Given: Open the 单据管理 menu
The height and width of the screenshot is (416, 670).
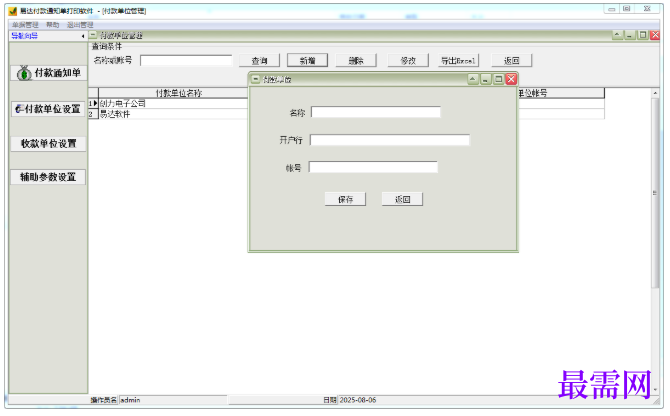Looking at the screenshot, I should coord(25,25).
